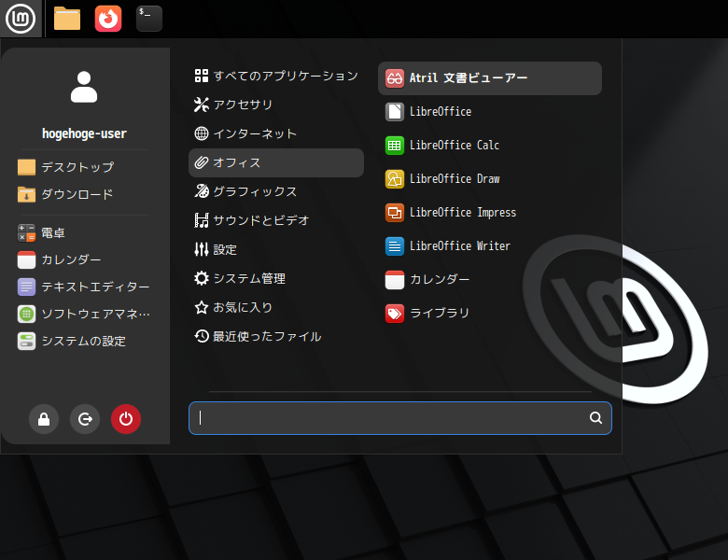Select インターネット category
The width and height of the screenshot is (728, 560).
[x=276, y=133]
